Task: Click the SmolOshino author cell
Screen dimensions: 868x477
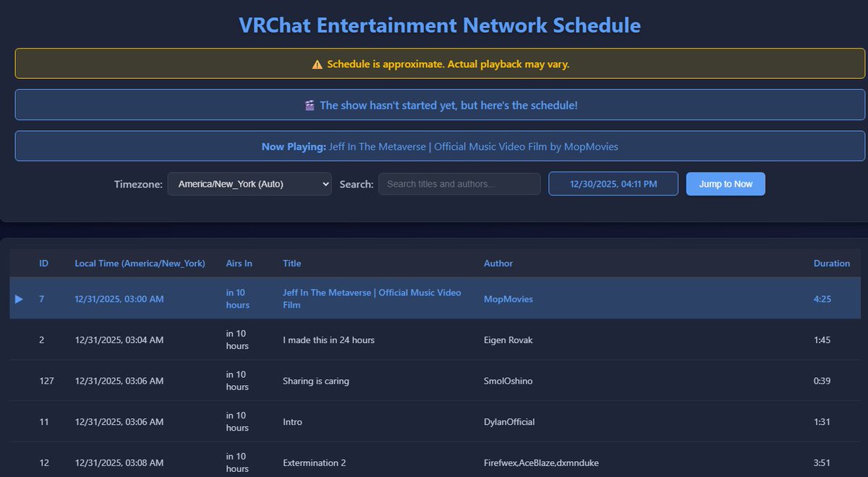Action: 509,381
